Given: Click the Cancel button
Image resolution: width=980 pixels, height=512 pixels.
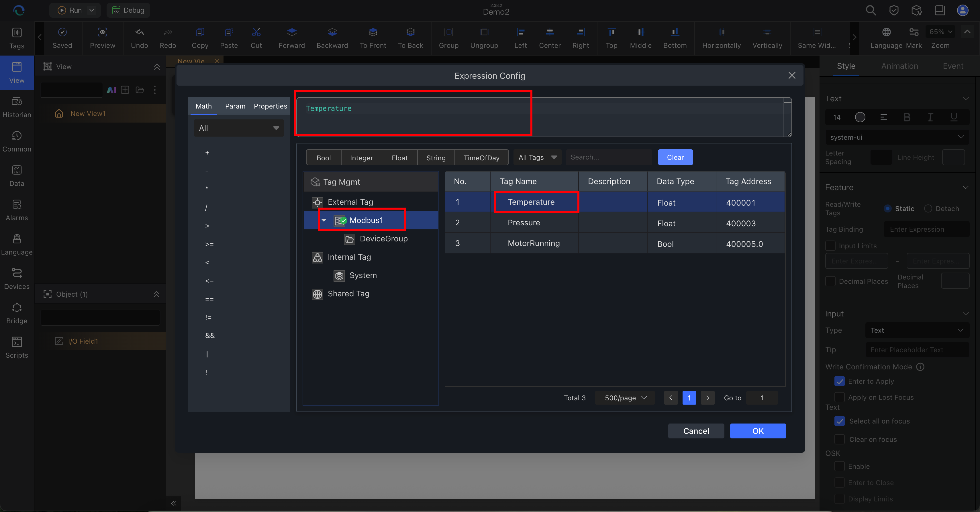Looking at the screenshot, I should (696, 431).
